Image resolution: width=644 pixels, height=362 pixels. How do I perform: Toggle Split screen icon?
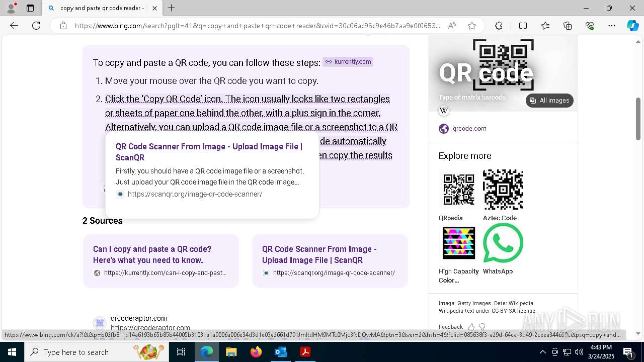click(523, 26)
